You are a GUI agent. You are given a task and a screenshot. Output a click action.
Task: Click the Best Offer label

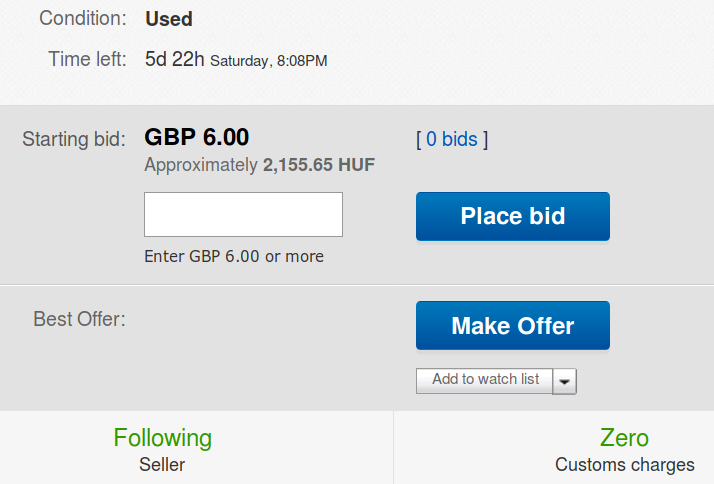point(80,319)
